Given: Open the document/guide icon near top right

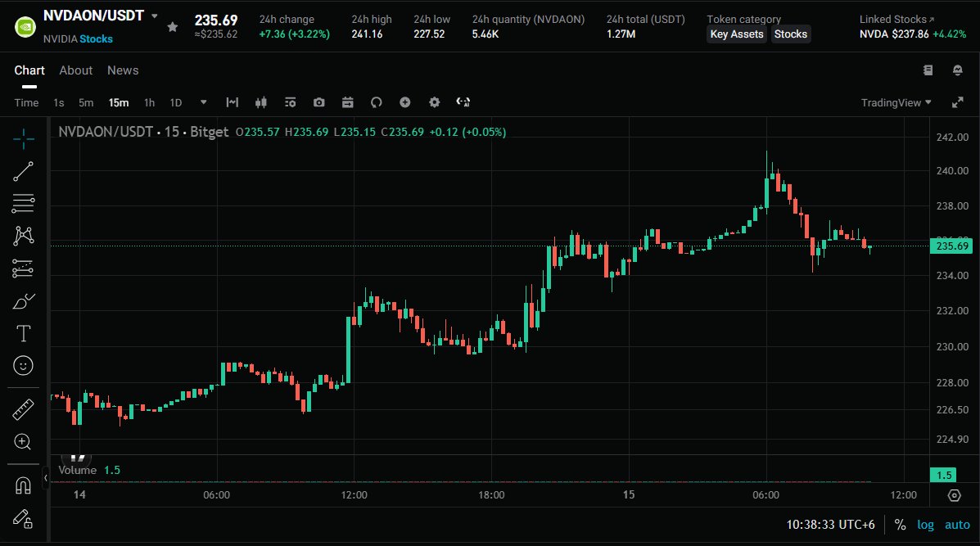Looking at the screenshot, I should click(928, 70).
